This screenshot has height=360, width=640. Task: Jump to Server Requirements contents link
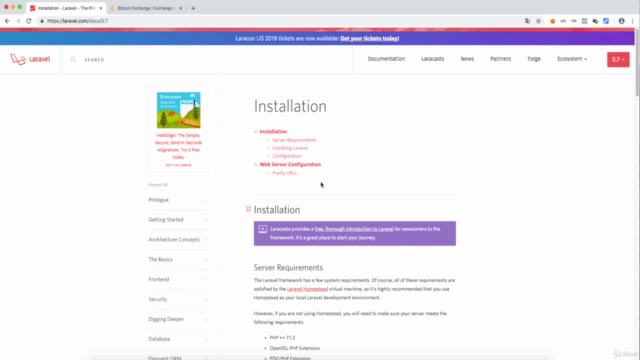pyautogui.click(x=294, y=140)
